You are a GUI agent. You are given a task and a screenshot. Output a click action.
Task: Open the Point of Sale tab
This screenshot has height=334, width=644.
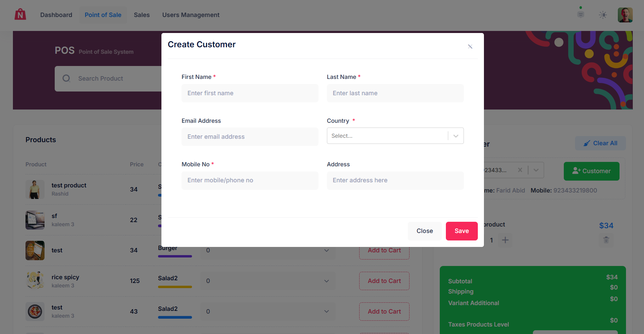[x=103, y=15]
